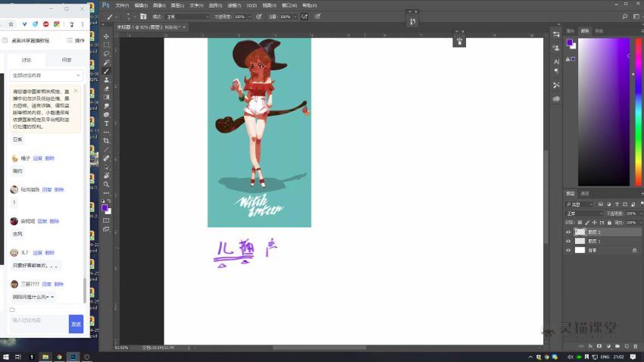The height and width of the screenshot is (362, 644).
Task: Toggle airbrush build-up in options bar
Action: [x=305, y=17]
